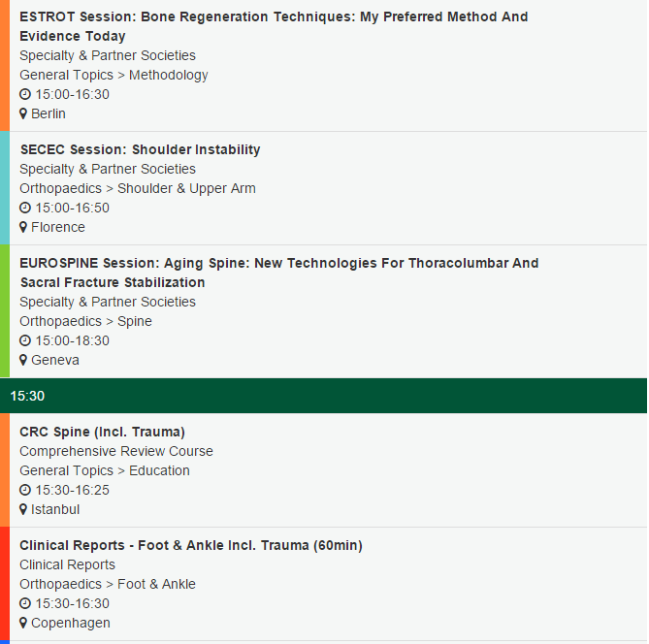Click the location pin icon next to Istanbul

coord(23,510)
